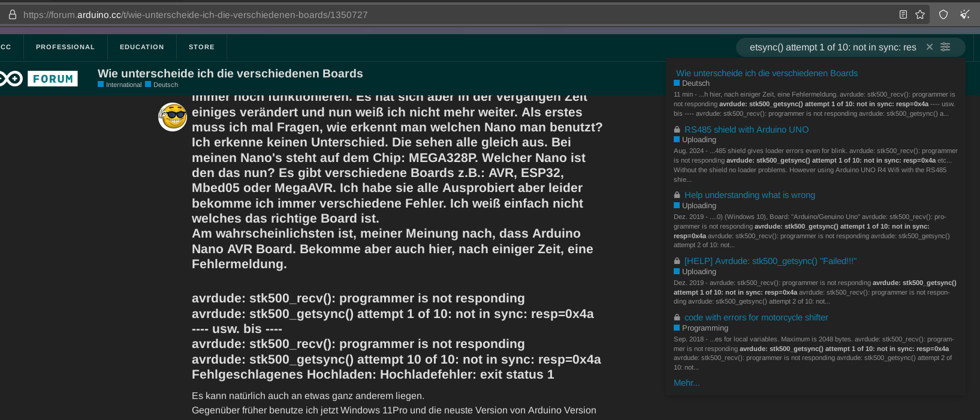Click the excerpt starting '11 min'

815,104
